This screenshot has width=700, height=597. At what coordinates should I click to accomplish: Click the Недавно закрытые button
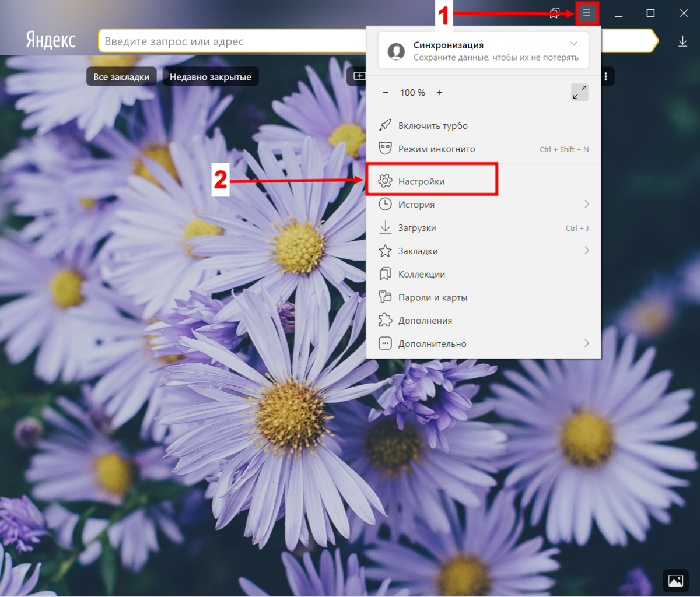click(x=211, y=76)
